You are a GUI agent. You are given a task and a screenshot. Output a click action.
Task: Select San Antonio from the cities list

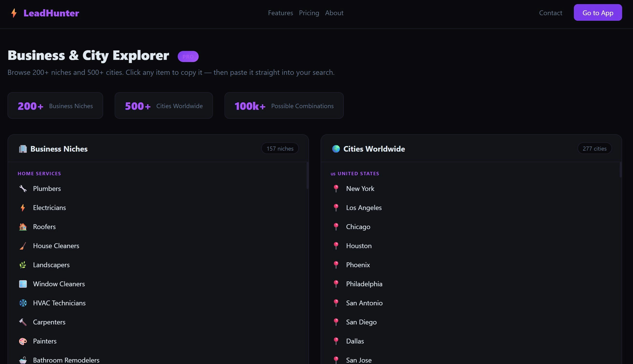pos(364,303)
